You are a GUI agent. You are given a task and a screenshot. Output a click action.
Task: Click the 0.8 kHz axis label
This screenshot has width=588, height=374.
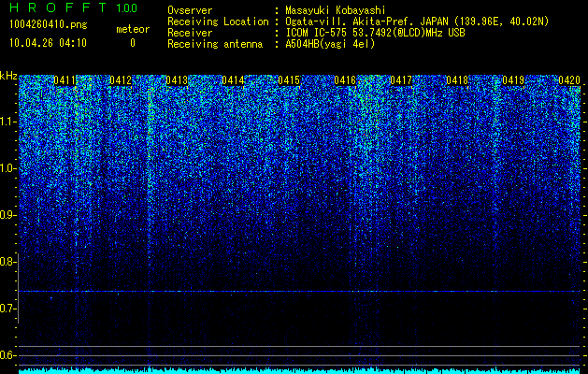point(7,262)
